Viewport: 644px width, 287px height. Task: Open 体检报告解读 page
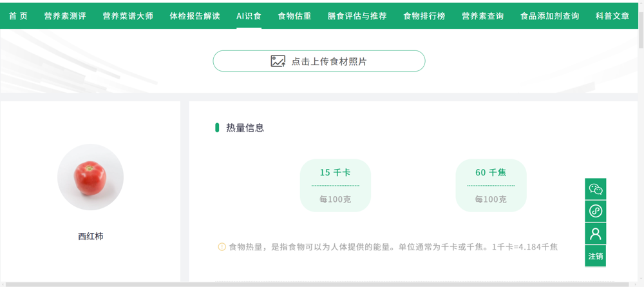click(x=194, y=15)
